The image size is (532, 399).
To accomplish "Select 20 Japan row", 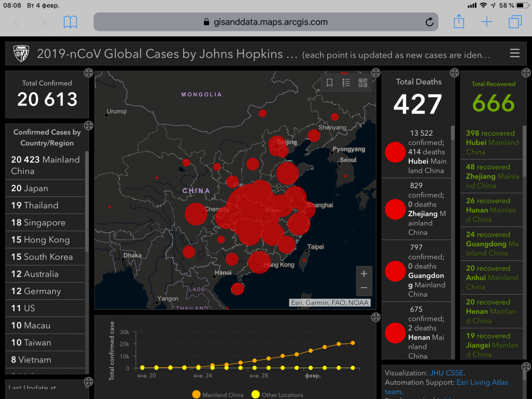I will pyautogui.click(x=45, y=188).
